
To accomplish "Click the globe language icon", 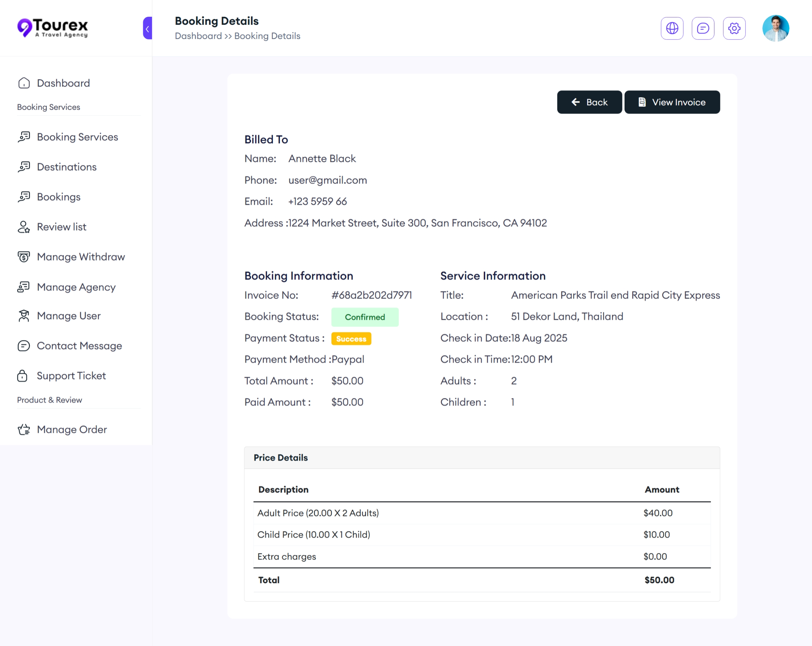I will (x=672, y=28).
